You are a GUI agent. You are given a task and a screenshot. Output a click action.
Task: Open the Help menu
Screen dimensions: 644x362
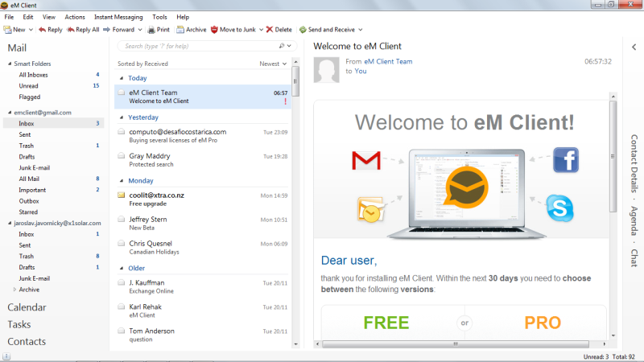click(x=183, y=17)
